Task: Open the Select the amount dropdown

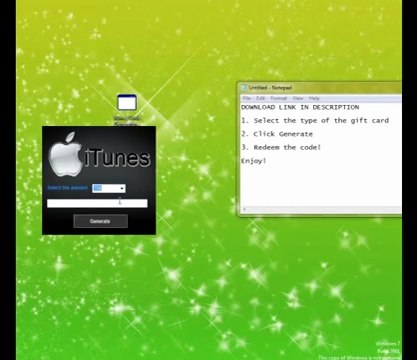Action: coord(109,188)
